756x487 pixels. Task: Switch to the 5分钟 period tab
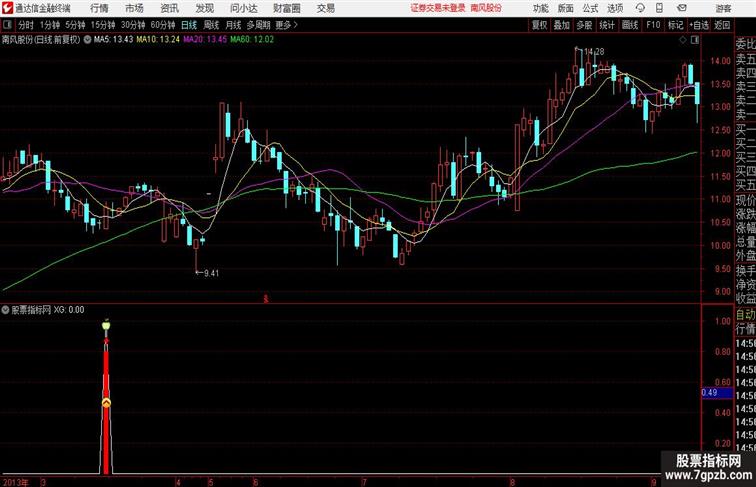pos(75,25)
